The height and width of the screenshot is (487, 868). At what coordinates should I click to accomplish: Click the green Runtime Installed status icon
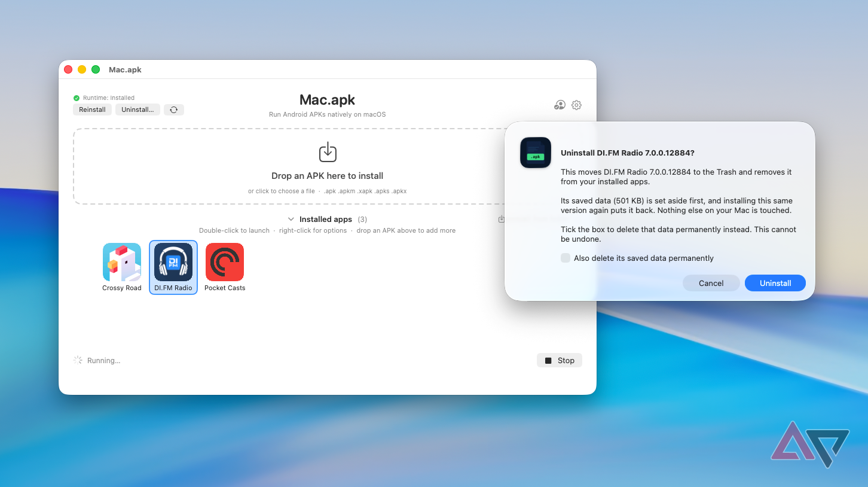point(77,98)
